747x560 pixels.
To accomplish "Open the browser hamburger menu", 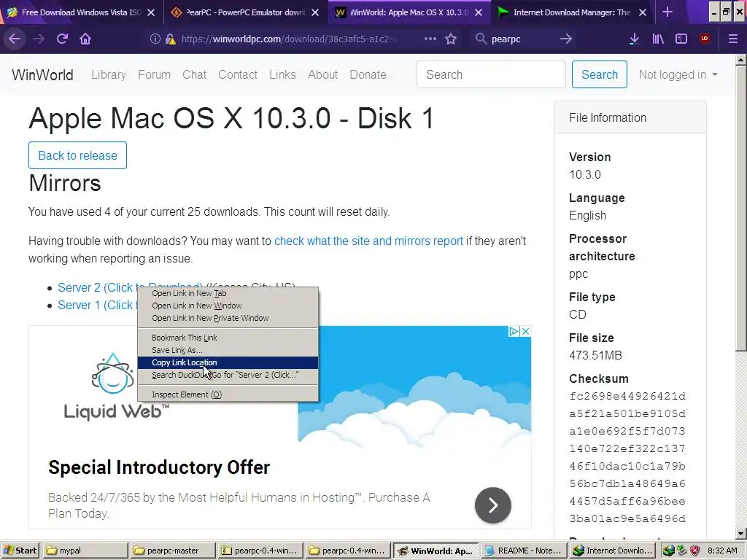I will click(733, 39).
